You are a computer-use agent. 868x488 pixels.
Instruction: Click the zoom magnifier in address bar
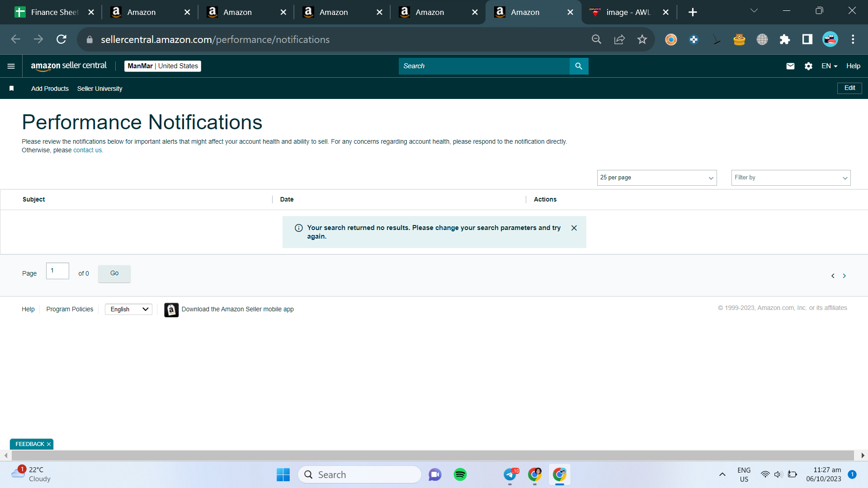coord(597,39)
